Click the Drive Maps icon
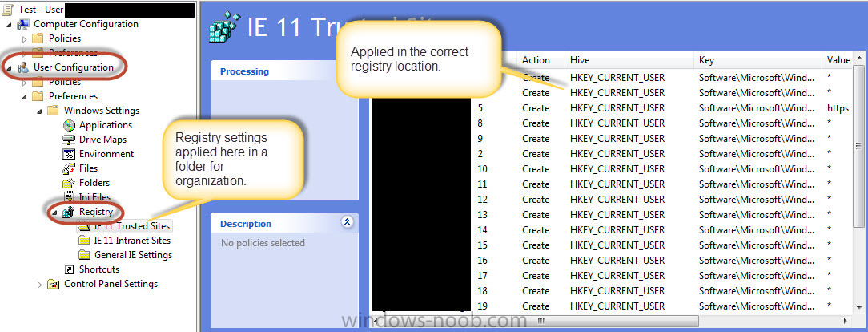This screenshot has height=332, width=868. click(69, 140)
